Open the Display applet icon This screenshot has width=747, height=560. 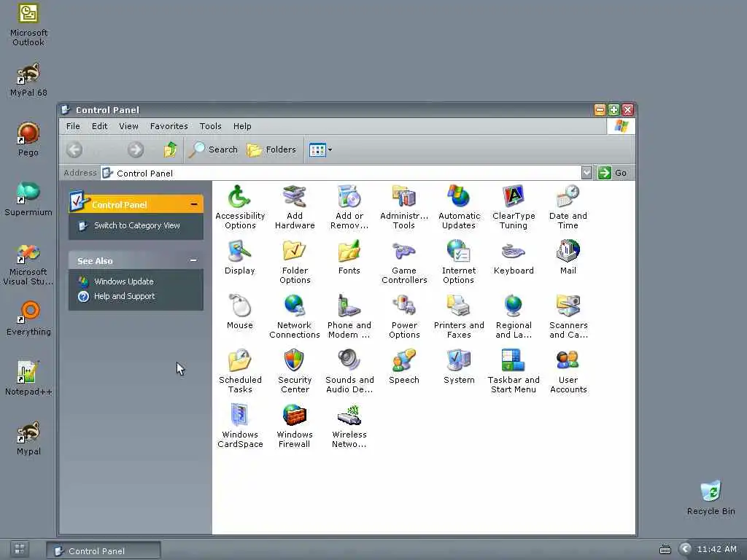(239, 252)
